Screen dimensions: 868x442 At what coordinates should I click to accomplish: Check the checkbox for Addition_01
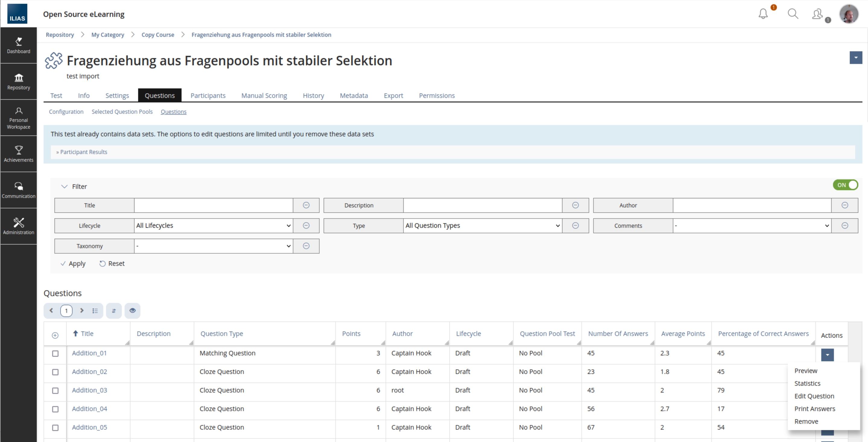point(55,354)
